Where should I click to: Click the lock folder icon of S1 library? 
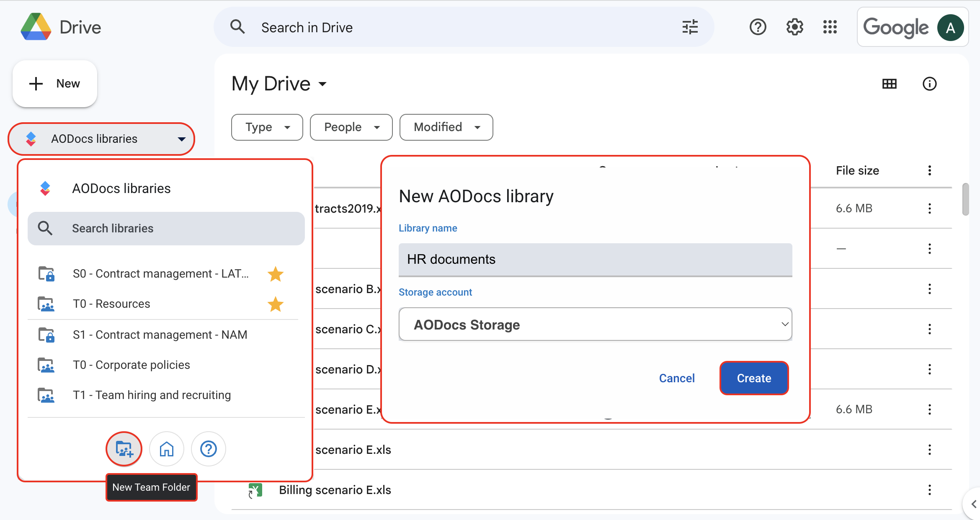point(46,335)
